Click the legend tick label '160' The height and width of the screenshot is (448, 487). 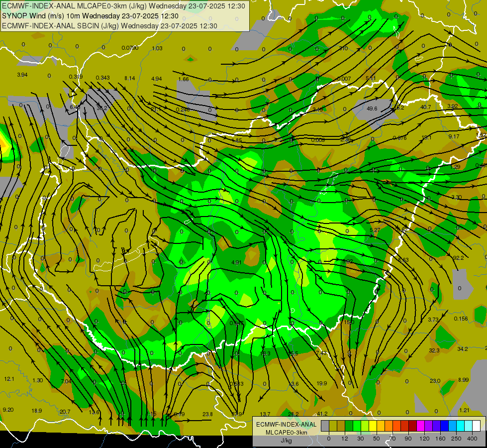click(x=440, y=439)
